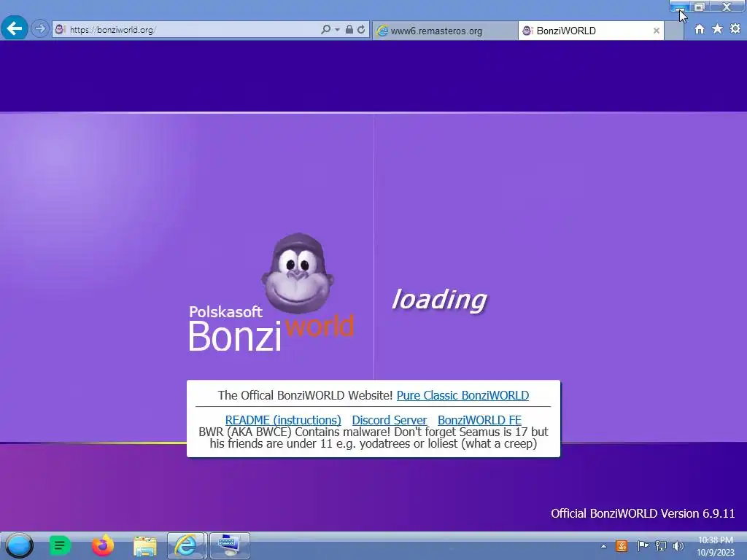This screenshot has width=747, height=560.
Task: Click the search magnifier in address bar
Action: point(326,29)
